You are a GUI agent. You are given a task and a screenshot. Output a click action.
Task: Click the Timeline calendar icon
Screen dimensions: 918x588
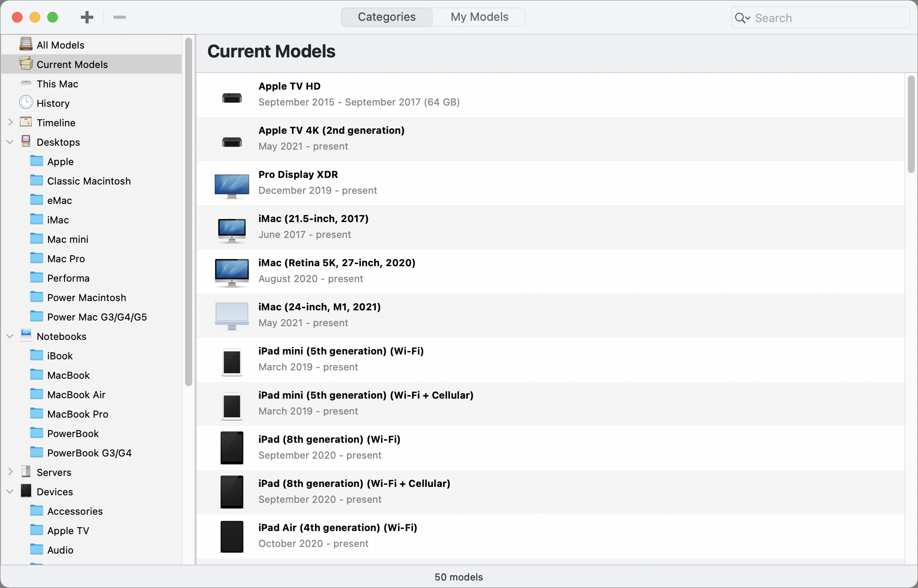(x=26, y=122)
